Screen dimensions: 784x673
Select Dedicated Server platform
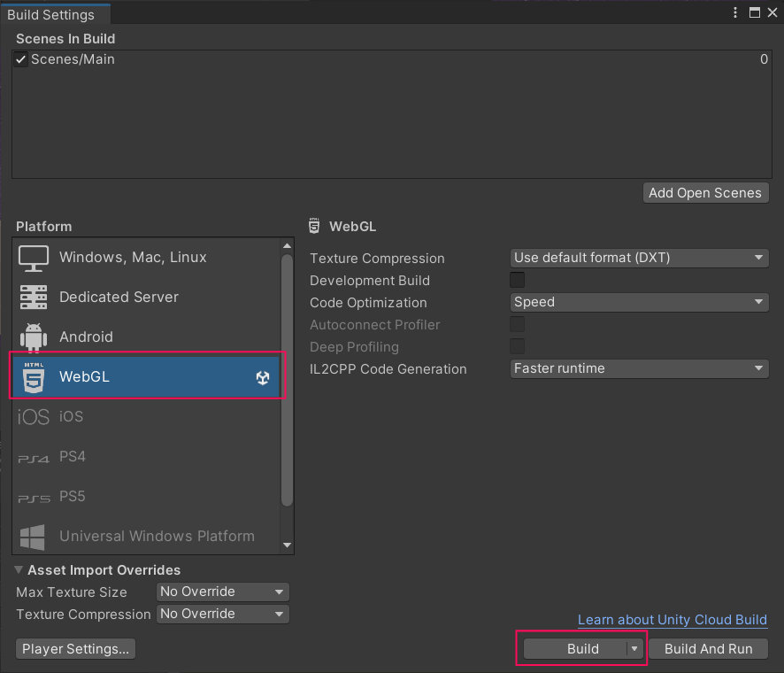(145, 298)
